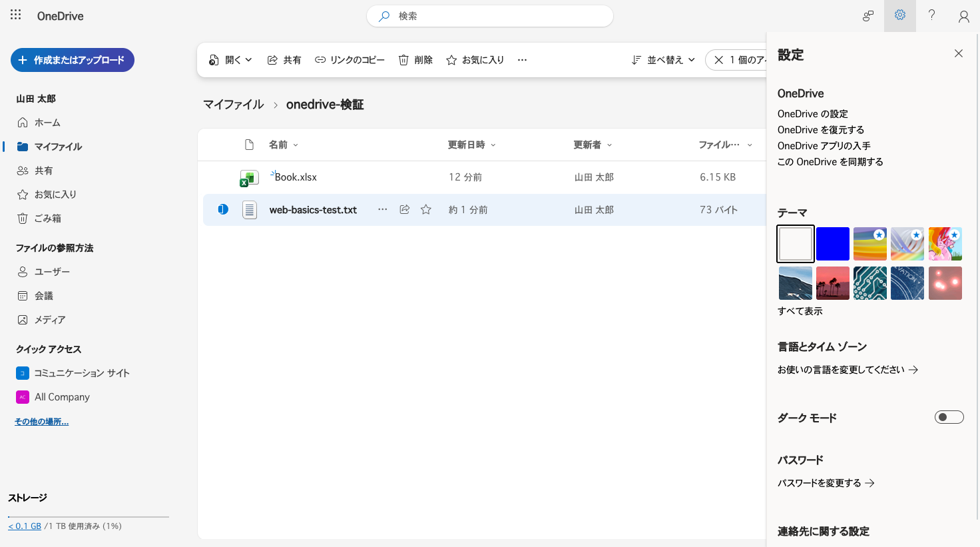980x547 pixels.
Task: Open お気に入り in the left sidebar
Action: 47,195
